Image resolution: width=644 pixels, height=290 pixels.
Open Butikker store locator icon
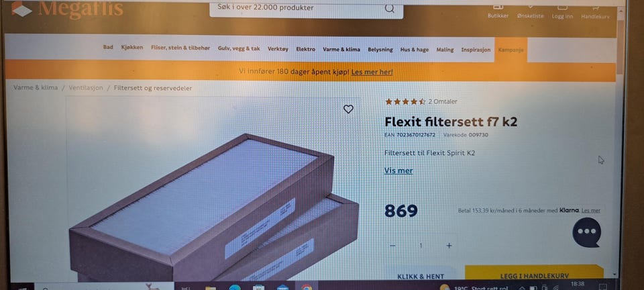point(498,12)
